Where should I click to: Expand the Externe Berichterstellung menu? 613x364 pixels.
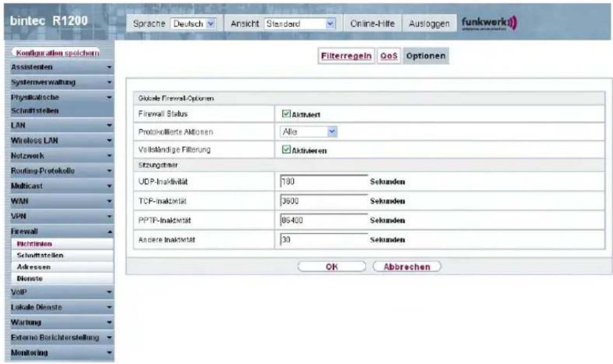[61, 337]
